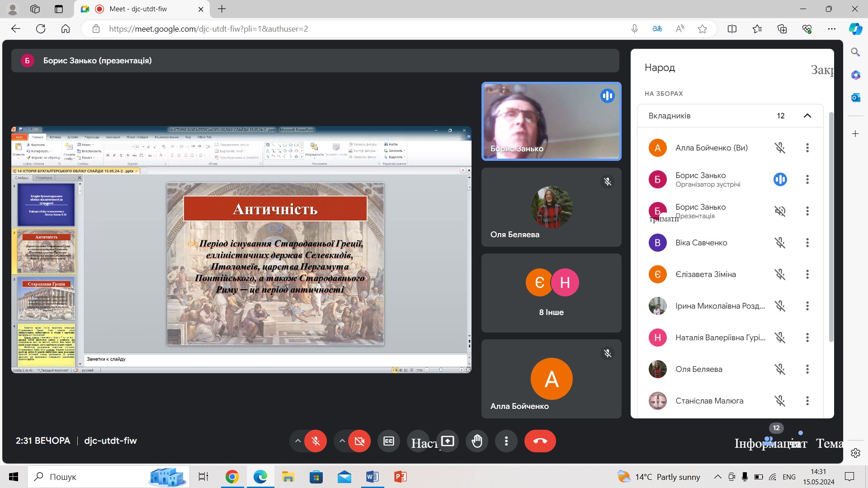Open a new browser tab
This screenshot has width=868, height=488.
[222, 9]
